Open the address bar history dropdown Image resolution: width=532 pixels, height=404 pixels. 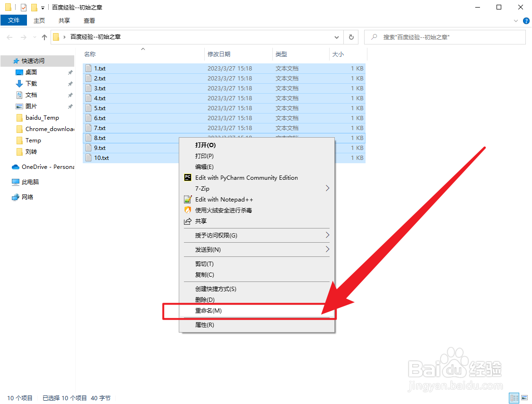(336, 36)
